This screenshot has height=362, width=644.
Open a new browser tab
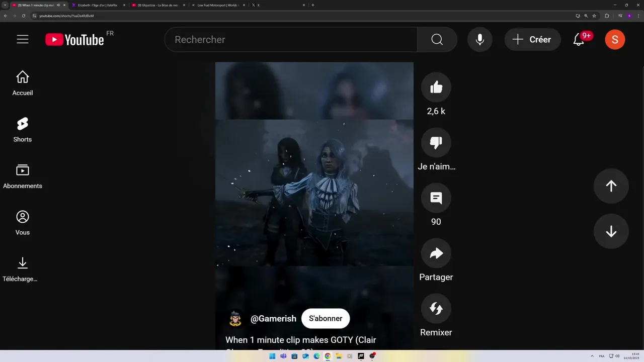(313, 5)
